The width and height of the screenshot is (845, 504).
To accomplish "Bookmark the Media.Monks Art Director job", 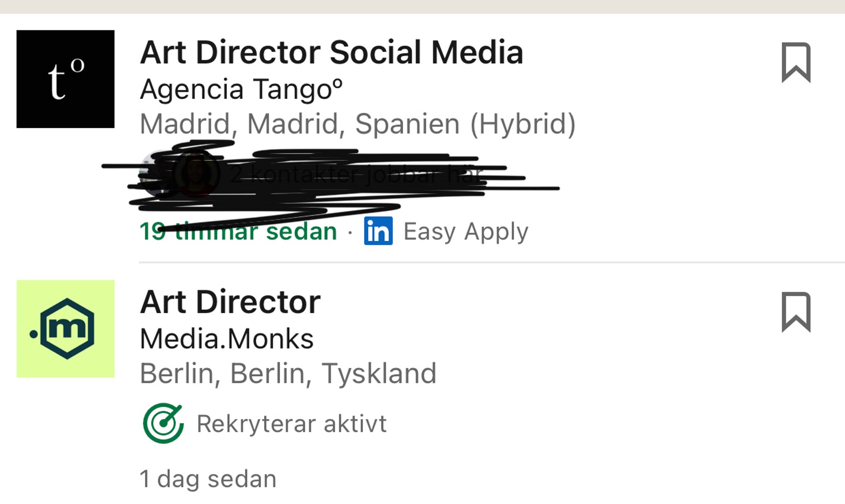I will 796,312.
